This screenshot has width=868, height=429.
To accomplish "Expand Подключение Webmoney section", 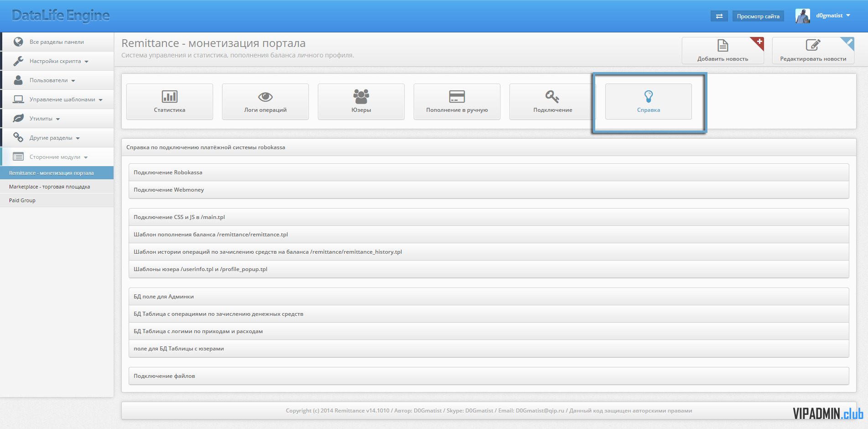I will [489, 190].
